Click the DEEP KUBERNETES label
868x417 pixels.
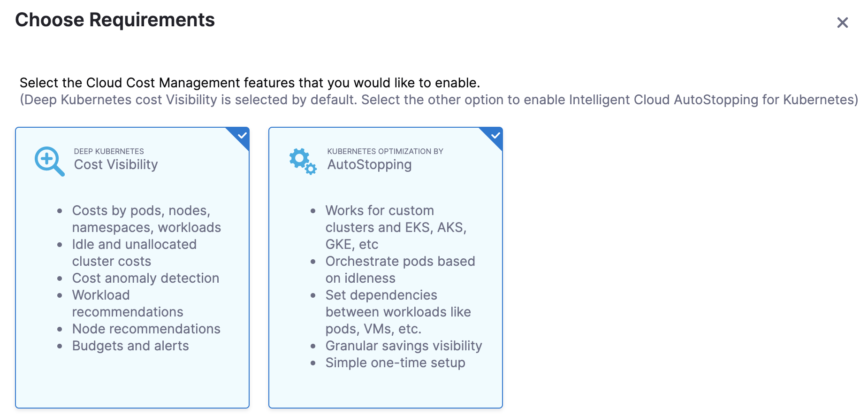[109, 151]
